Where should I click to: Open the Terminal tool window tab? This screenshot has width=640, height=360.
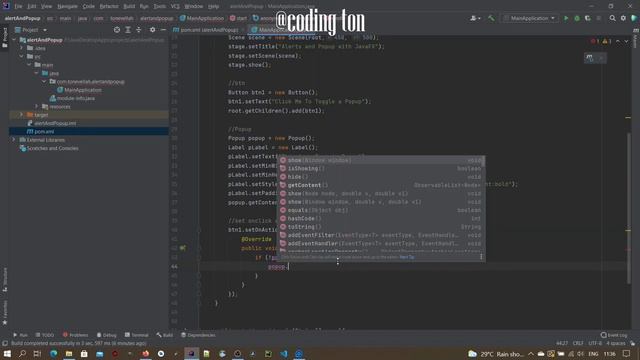pyautogui.click(x=137, y=335)
